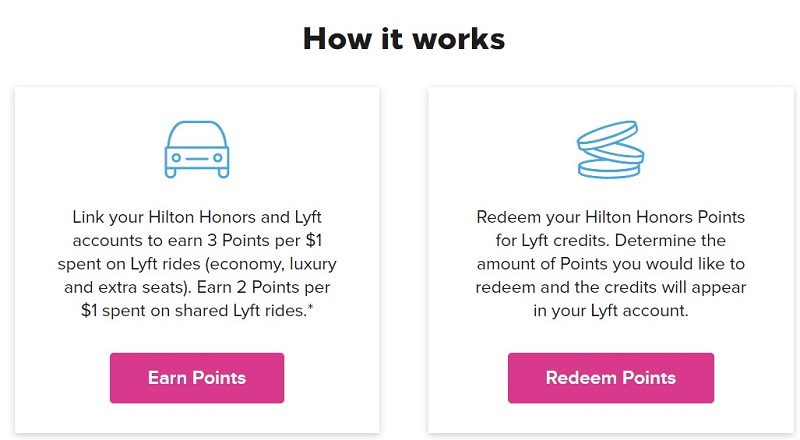Click the "for Lyft credits. Determine the" line
This screenshot has height=440, width=800.
611,240
